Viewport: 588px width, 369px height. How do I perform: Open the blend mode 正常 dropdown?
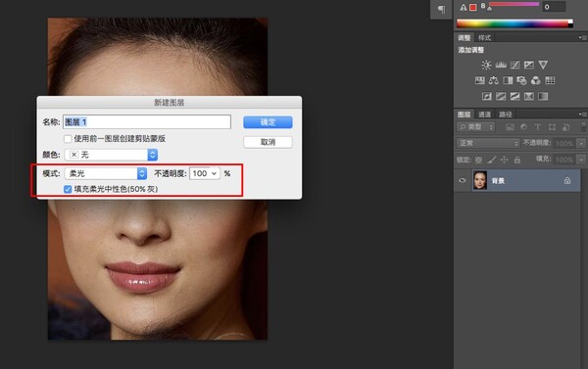click(x=488, y=143)
